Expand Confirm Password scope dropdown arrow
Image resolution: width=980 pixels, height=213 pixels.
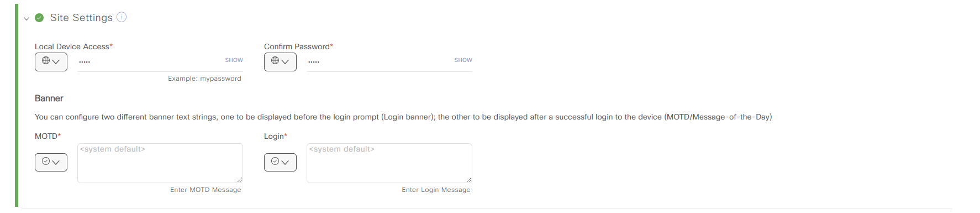point(285,61)
